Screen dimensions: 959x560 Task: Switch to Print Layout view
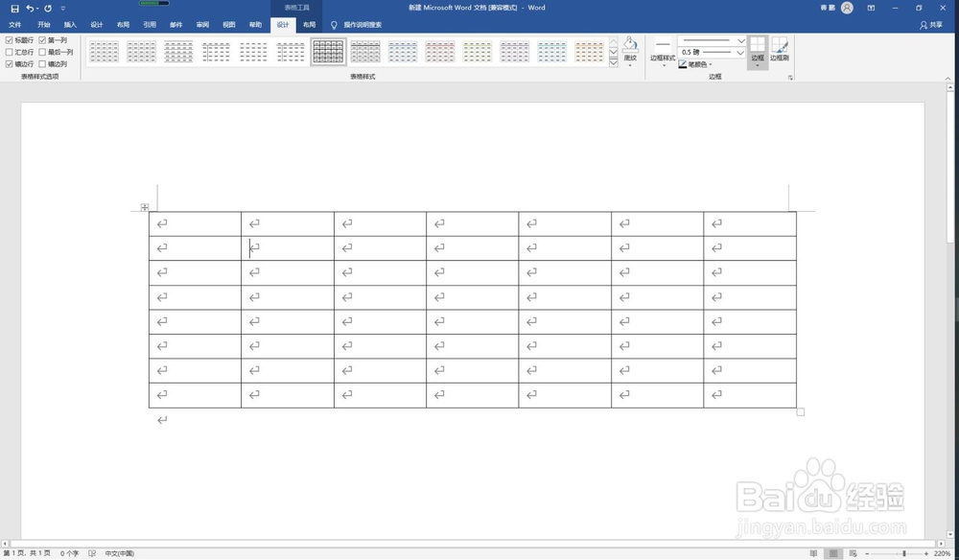(833, 553)
